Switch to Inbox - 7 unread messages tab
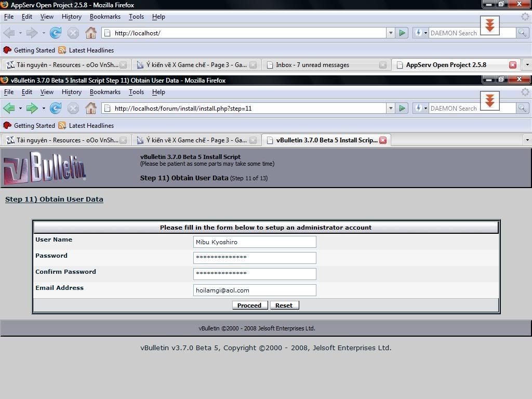532x399 pixels. 326,65
